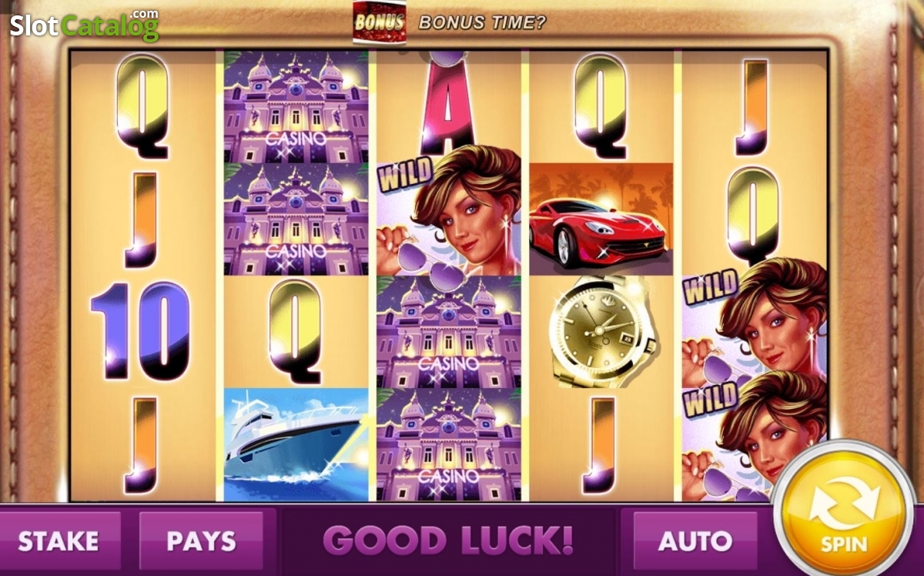The image size is (924, 576).
Task: Start AUTO spin mode
Action: point(695,541)
